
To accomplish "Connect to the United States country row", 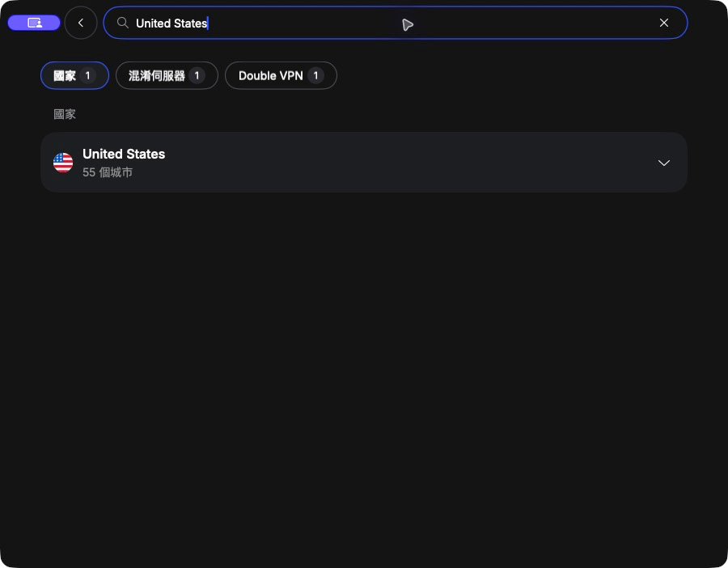I will pos(364,162).
